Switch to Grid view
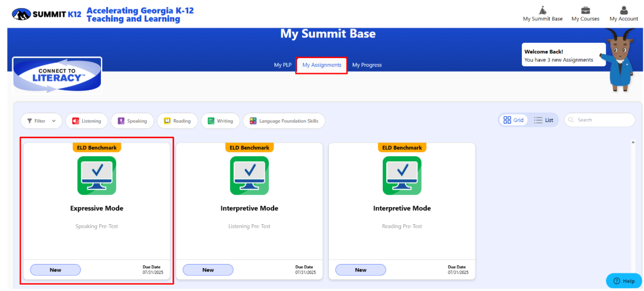 [x=514, y=120]
